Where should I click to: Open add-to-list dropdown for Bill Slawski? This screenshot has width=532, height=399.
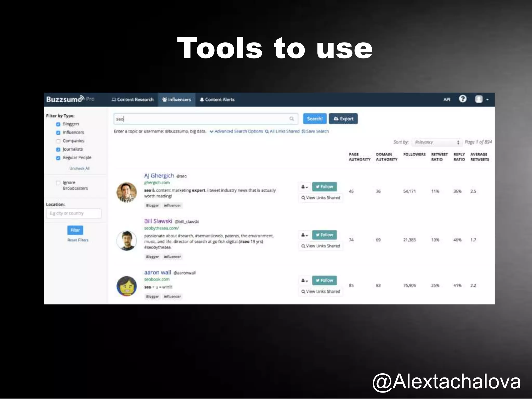pos(305,235)
